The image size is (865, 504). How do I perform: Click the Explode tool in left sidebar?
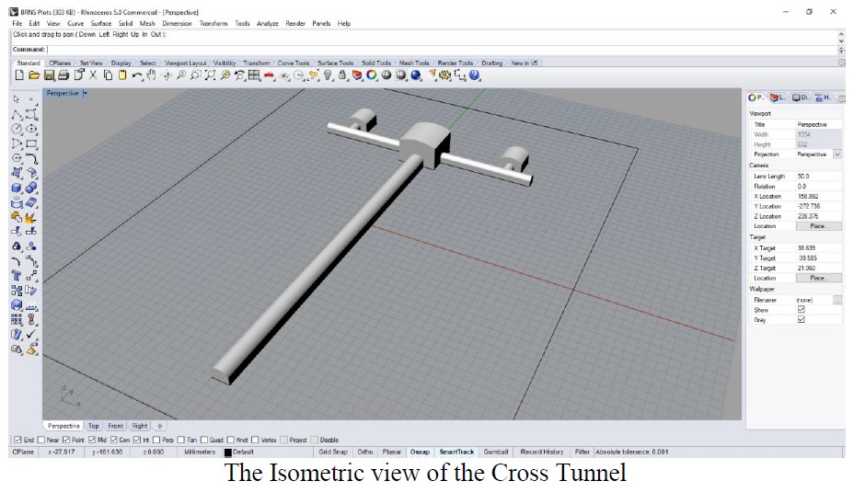pyautogui.click(x=31, y=218)
